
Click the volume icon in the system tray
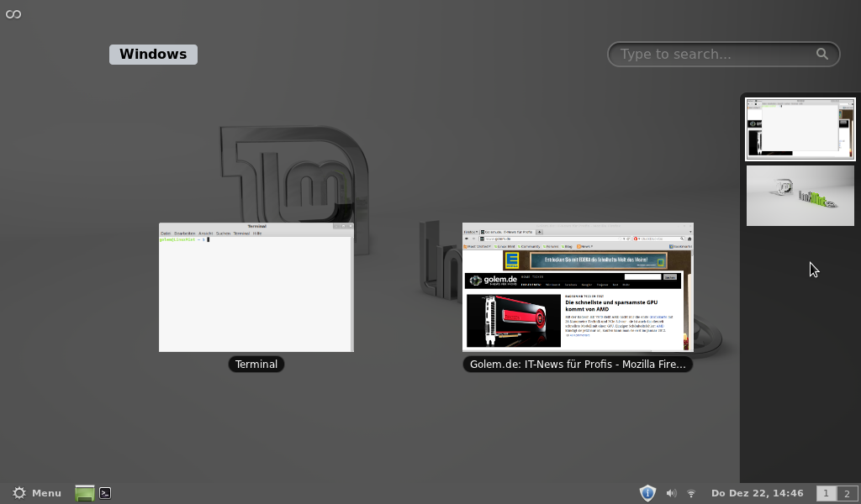pyautogui.click(x=671, y=493)
